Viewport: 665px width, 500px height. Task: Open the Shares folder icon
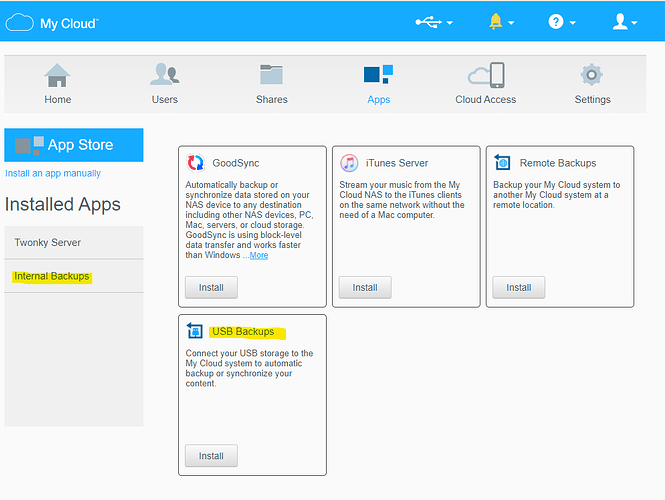pyautogui.click(x=271, y=75)
